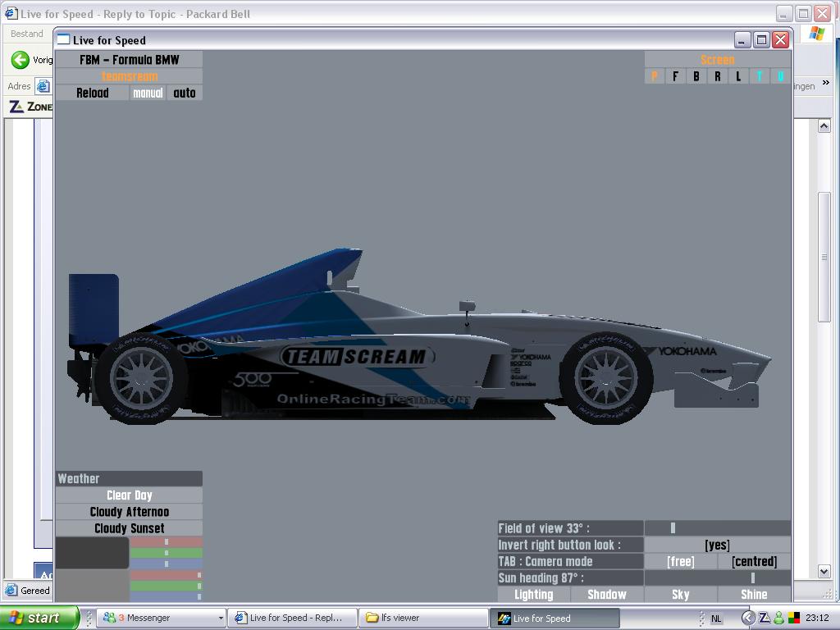Viewport: 840px width, 630px height.
Task: Click the Live for Speed window title icon
Action: coord(64,39)
